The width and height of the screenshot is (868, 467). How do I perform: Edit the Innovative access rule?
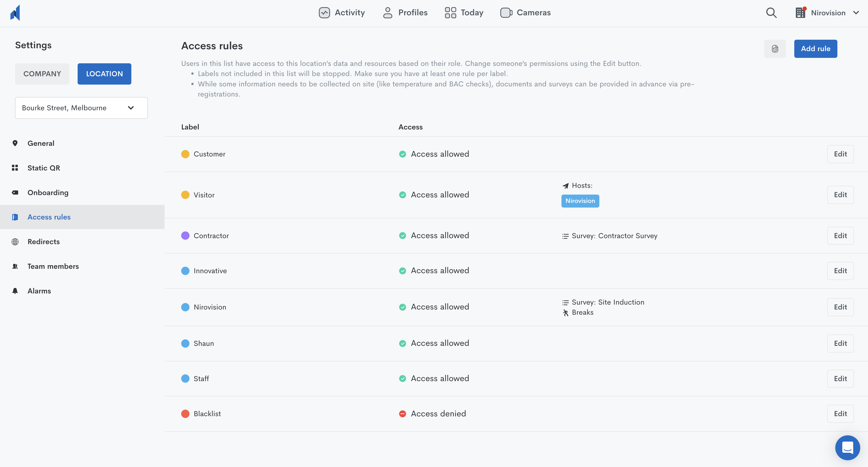(840, 271)
